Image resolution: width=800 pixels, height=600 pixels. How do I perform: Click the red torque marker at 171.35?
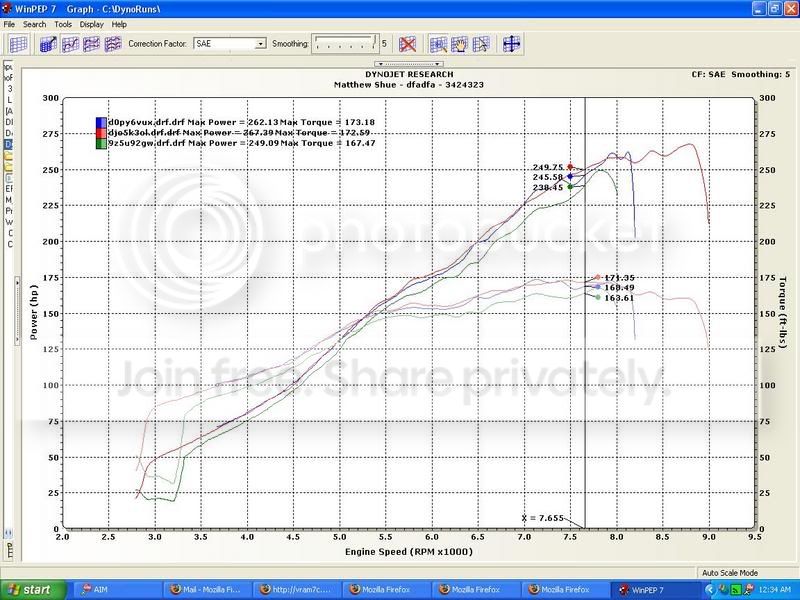pyautogui.click(x=598, y=278)
